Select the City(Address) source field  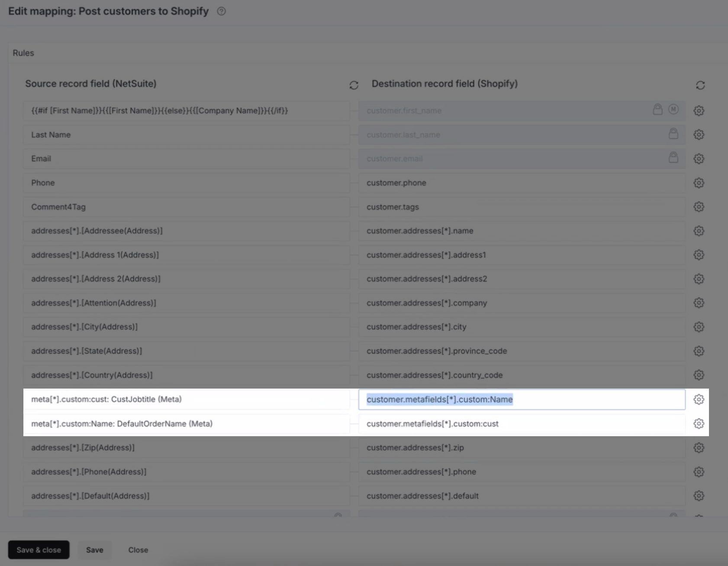pos(186,327)
